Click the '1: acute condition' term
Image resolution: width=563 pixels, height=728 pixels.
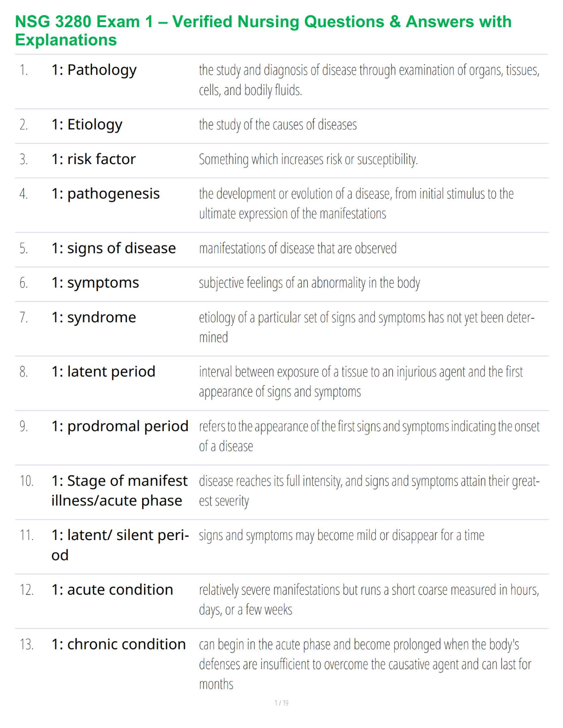pyautogui.click(x=112, y=590)
